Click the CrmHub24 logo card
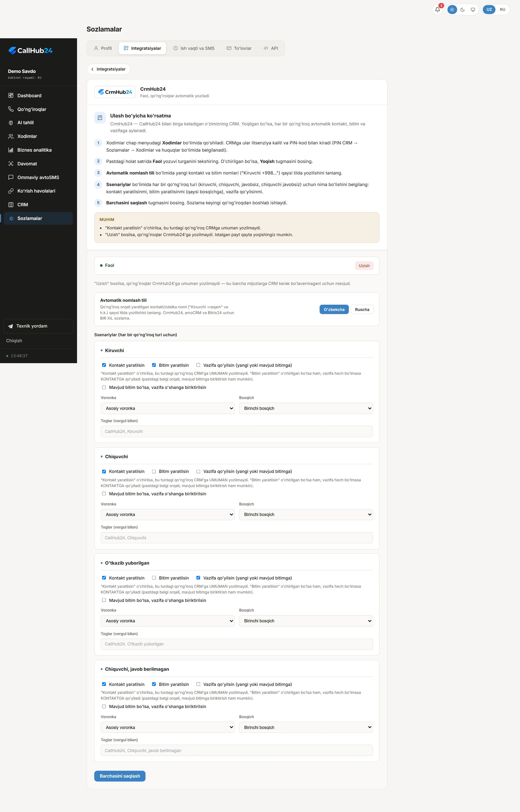Image resolution: width=520 pixels, height=812 pixels. [x=115, y=92]
